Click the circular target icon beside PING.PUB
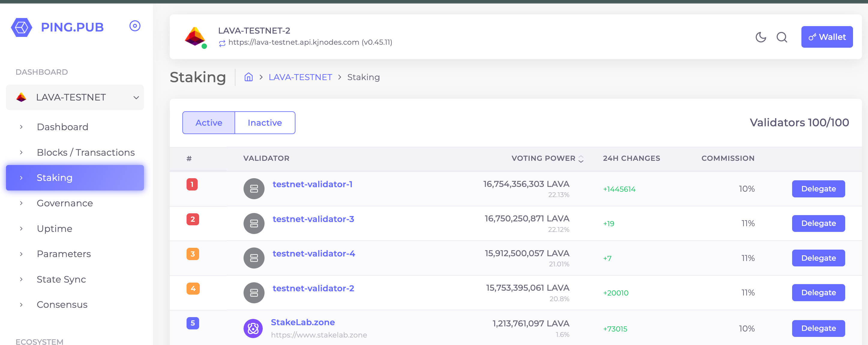Image resolution: width=868 pixels, height=345 pixels. click(135, 26)
